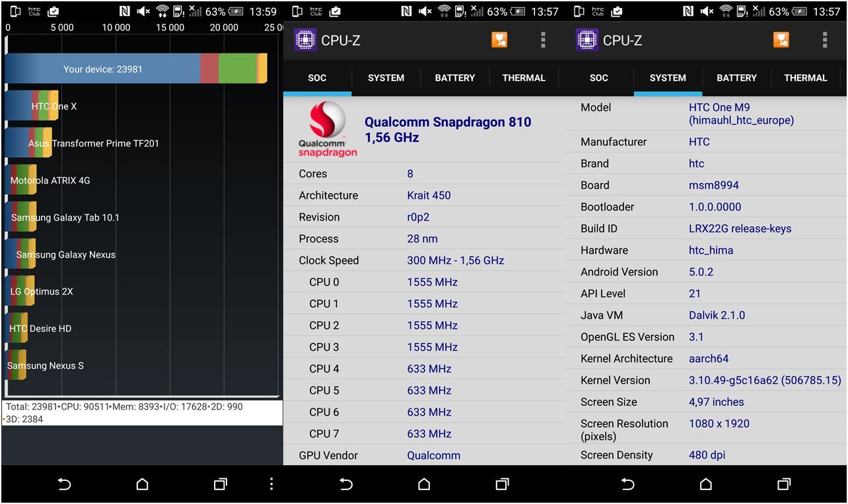Image resolution: width=848 pixels, height=504 pixels.
Task: Tap the Qualcomm Snapdragon logo
Action: (x=328, y=129)
